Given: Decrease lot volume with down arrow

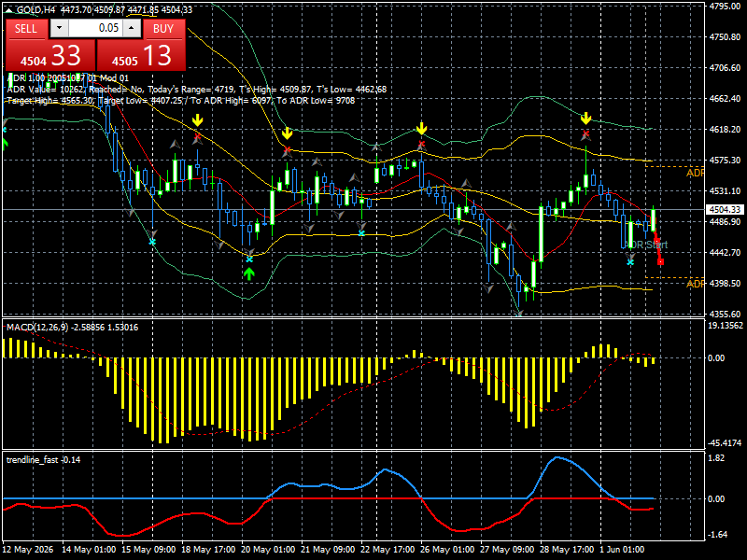Looking at the screenshot, I should point(59,28).
